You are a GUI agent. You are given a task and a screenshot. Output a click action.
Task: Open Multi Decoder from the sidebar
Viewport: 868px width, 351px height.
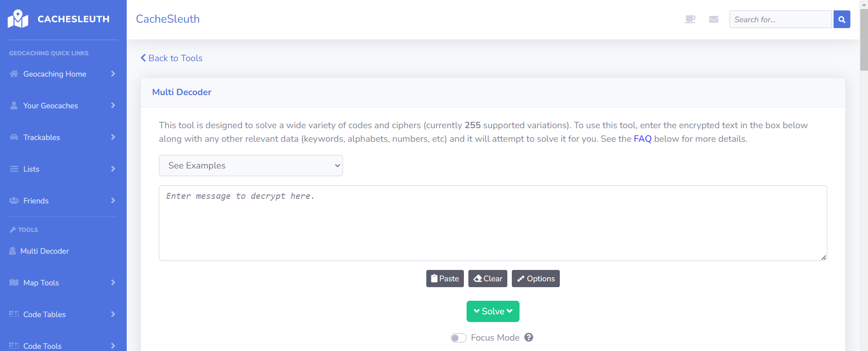[x=44, y=251]
